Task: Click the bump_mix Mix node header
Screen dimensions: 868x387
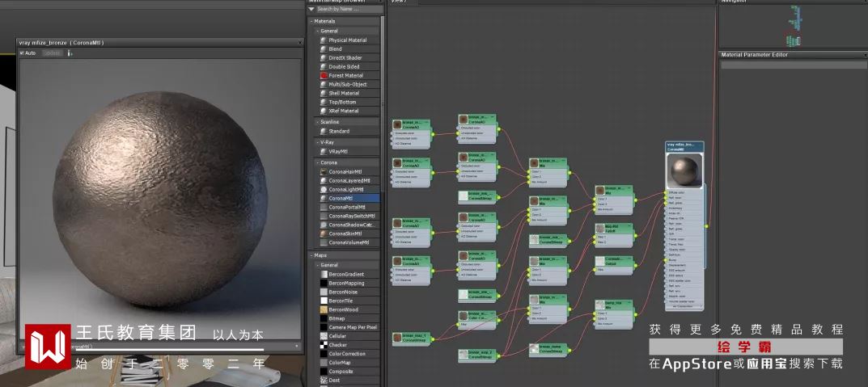Action: coord(613,305)
